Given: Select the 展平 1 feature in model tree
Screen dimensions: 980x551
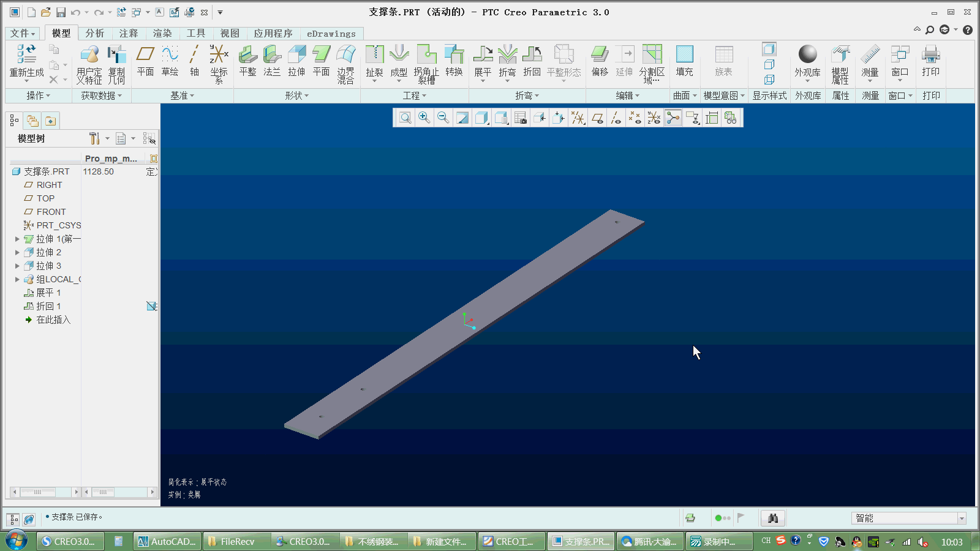Looking at the screenshot, I should (42, 293).
